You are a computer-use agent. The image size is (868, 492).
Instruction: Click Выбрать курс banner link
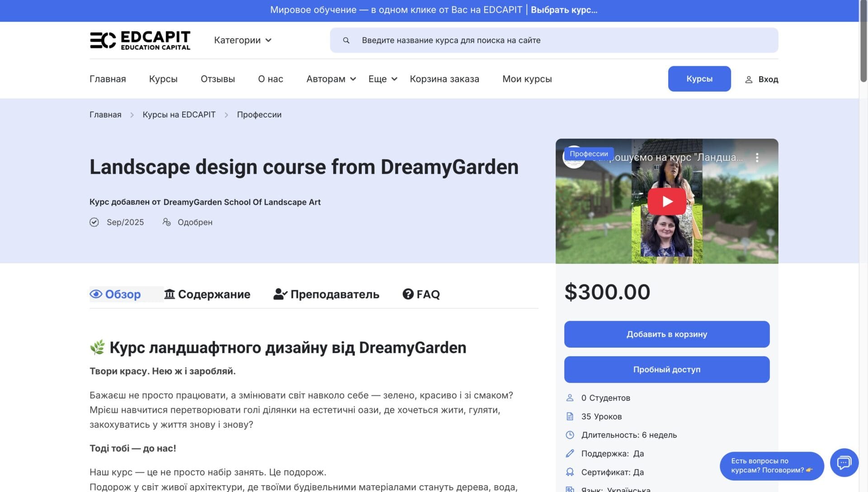tap(564, 10)
